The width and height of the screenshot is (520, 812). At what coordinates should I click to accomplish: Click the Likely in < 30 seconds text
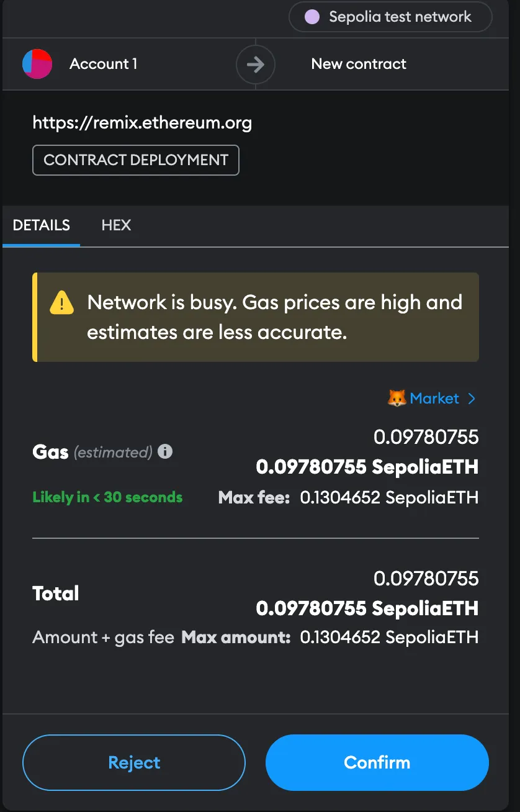tap(107, 497)
